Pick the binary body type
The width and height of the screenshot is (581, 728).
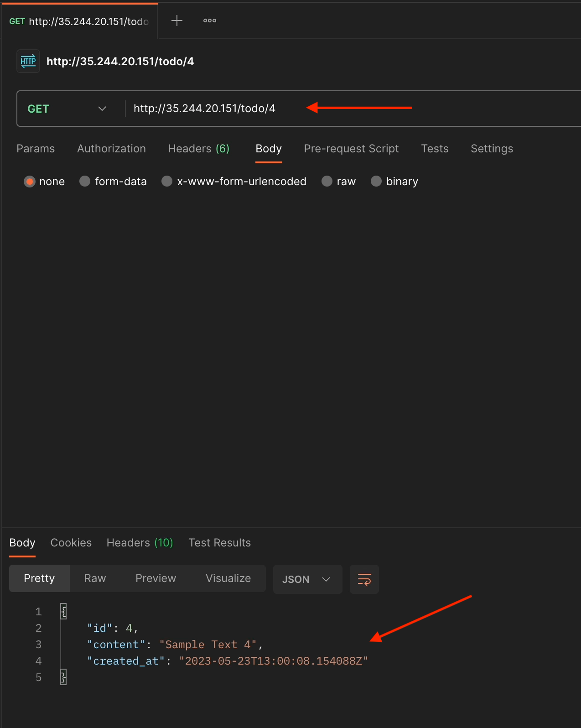(x=376, y=182)
